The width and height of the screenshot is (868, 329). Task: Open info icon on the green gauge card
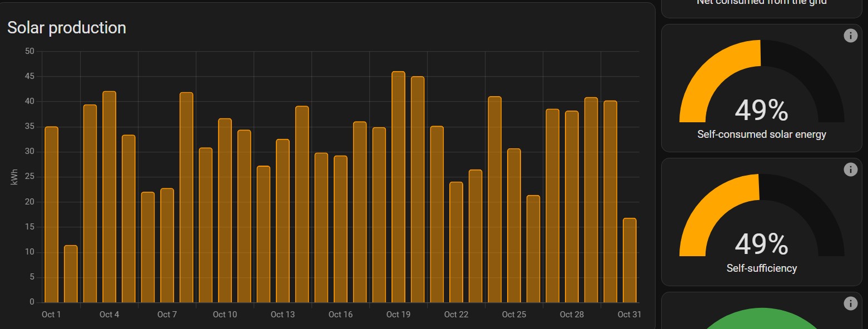point(850,303)
